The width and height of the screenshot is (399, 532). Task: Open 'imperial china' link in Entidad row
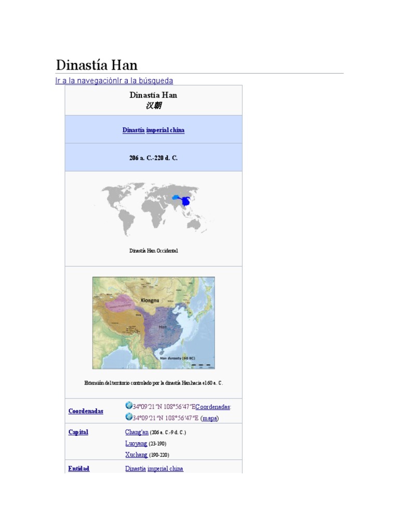tap(165, 469)
